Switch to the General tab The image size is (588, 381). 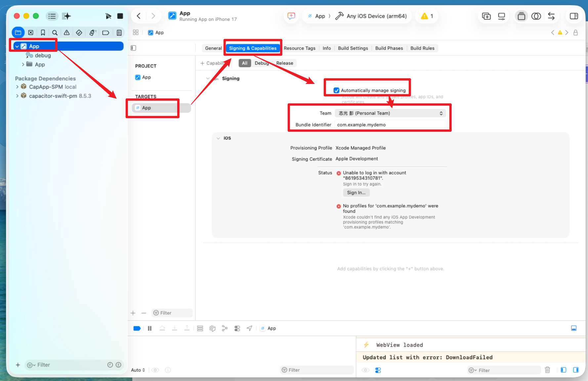[213, 48]
